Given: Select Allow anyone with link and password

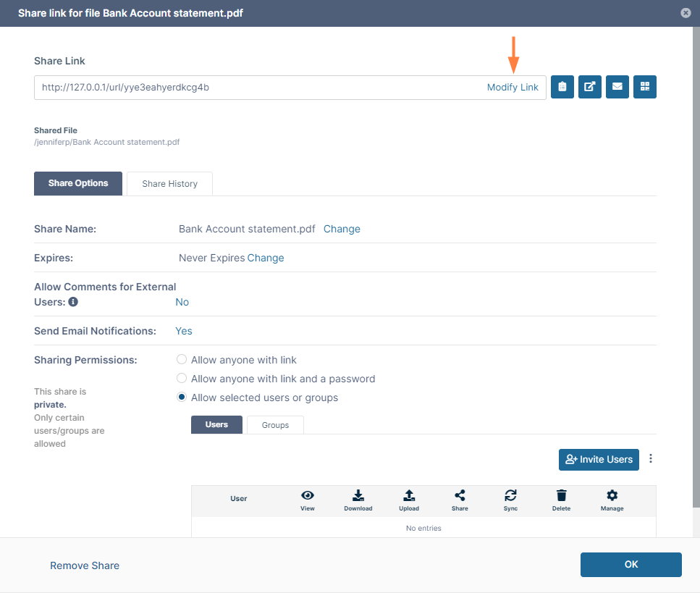Looking at the screenshot, I should coord(182,379).
